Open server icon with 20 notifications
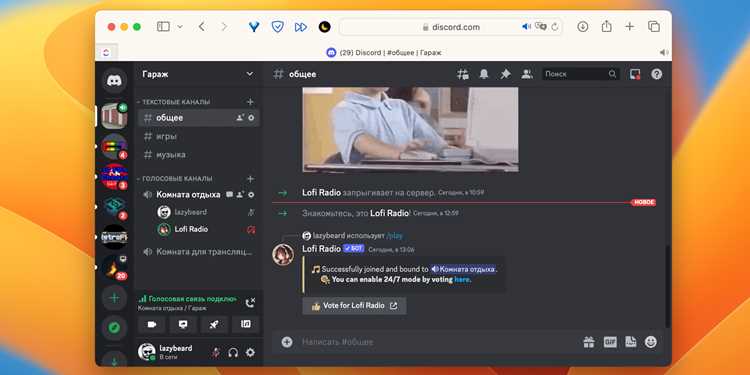The height and width of the screenshot is (375, 750). (114, 267)
